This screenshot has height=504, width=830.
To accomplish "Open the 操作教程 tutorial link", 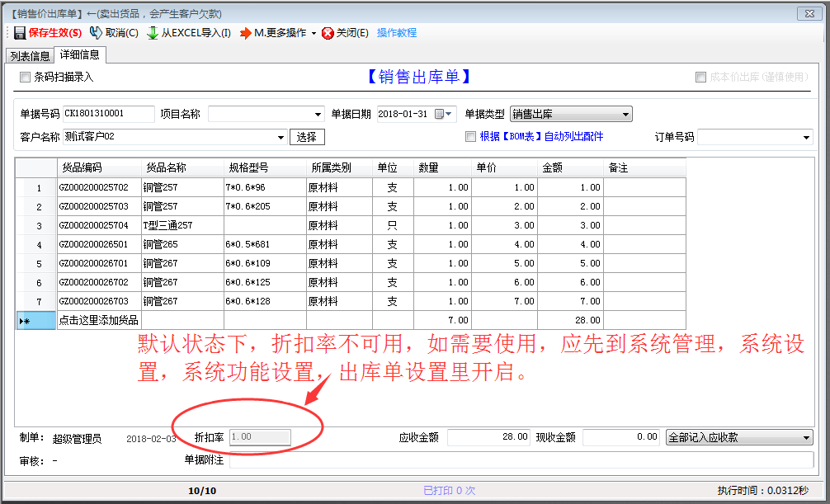I will (x=397, y=33).
